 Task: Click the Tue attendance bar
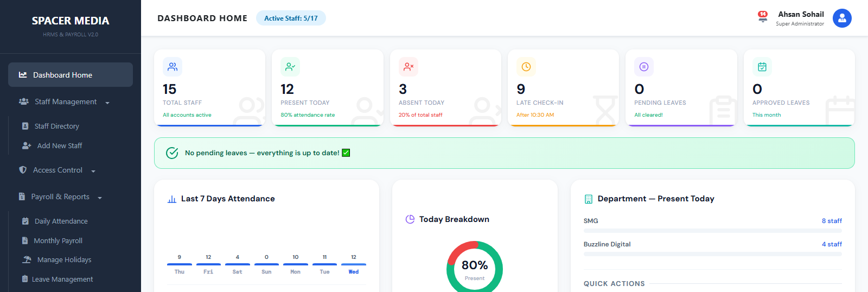pyautogui.click(x=324, y=264)
